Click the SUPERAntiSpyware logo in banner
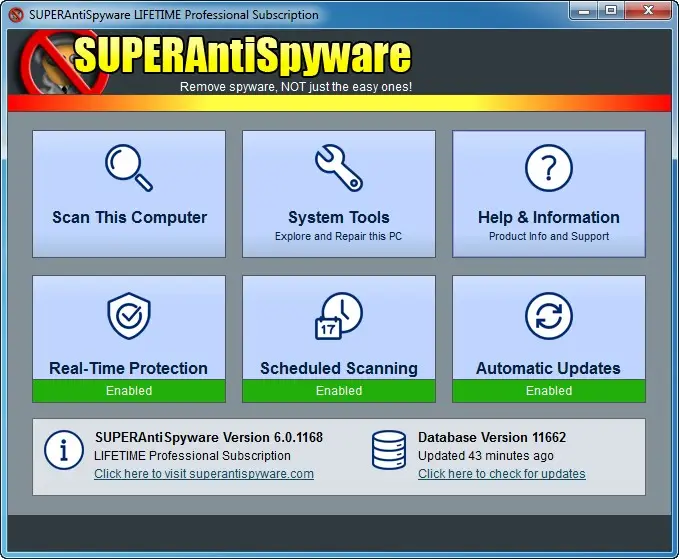 217,61
